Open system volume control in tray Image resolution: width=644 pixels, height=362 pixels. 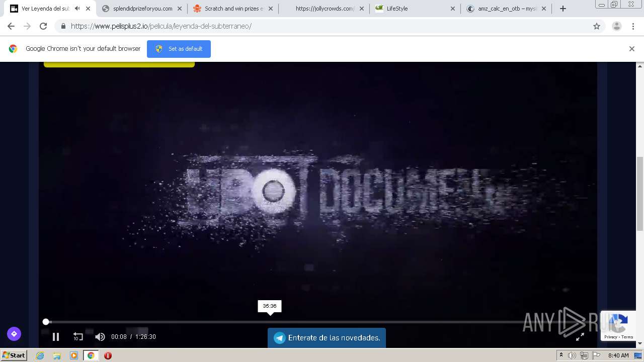[x=572, y=355]
